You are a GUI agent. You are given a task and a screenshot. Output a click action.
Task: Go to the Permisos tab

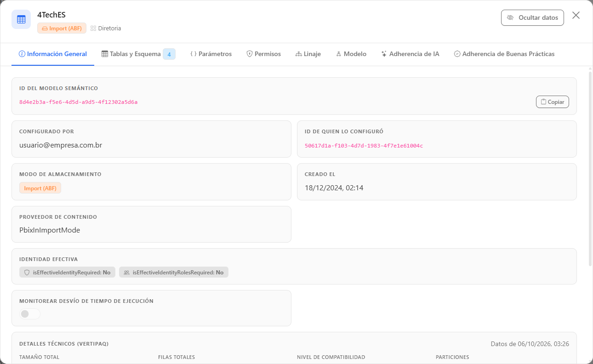264,54
